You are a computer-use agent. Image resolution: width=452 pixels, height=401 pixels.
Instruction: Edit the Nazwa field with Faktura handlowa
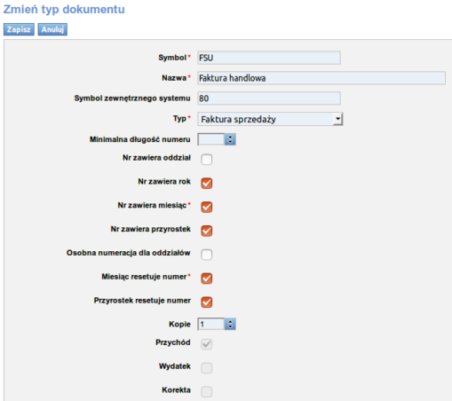(321, 78)
